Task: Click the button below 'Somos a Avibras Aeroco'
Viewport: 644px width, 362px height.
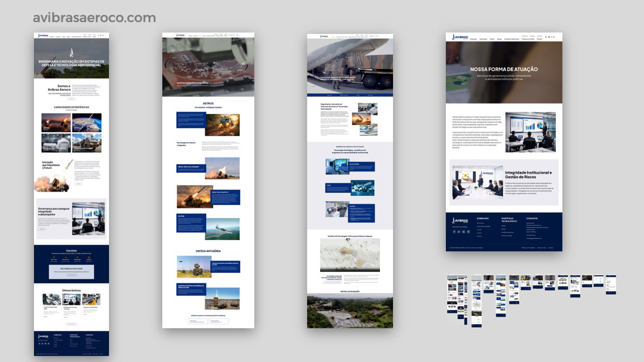Action: point(71,99)
